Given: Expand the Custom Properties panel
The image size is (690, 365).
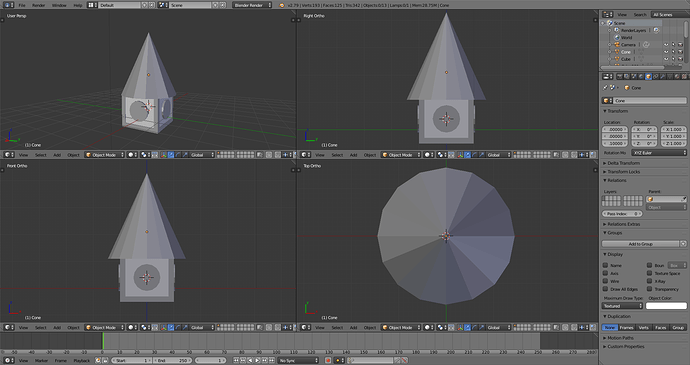Looking at the screenshot, I should [623, 347].
